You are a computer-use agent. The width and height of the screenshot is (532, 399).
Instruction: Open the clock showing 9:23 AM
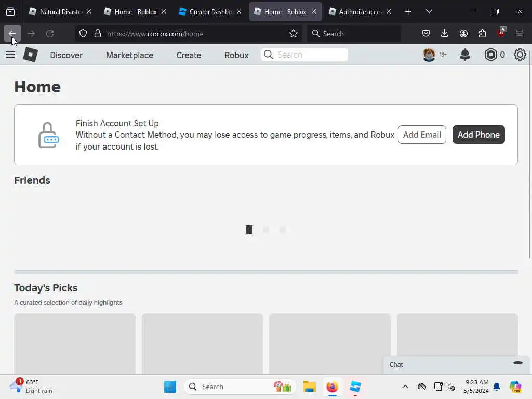tap(476, 387)
